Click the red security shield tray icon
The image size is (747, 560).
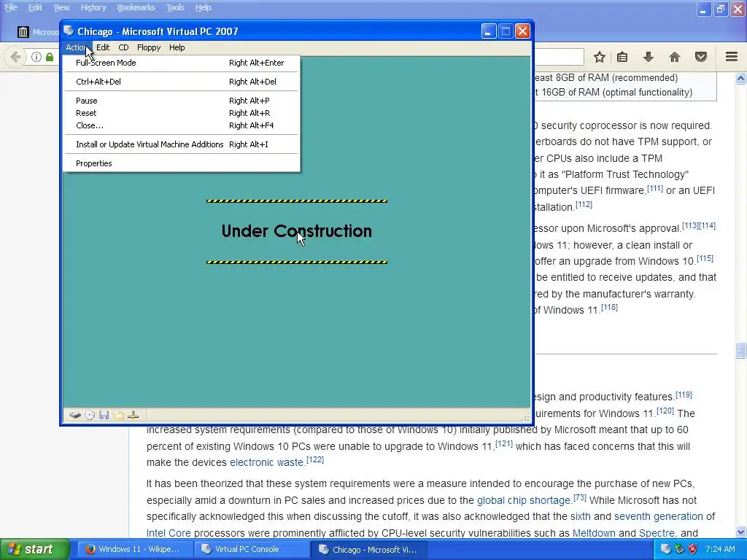(693, 549)
